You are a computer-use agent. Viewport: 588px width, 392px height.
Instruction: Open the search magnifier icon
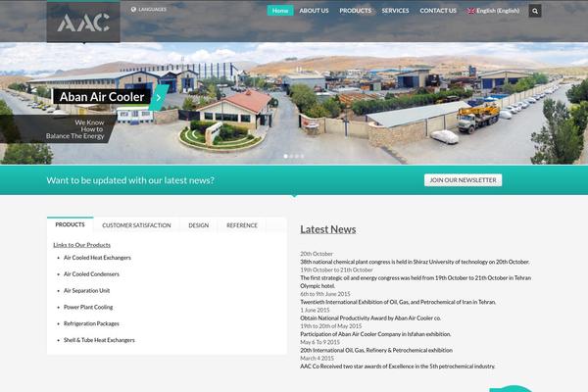[535, 11]
